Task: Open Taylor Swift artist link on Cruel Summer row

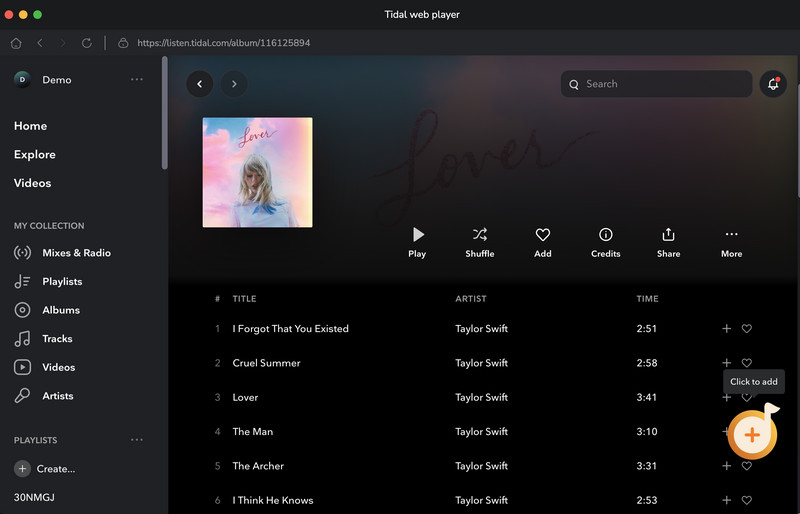Action: (482, 363)
